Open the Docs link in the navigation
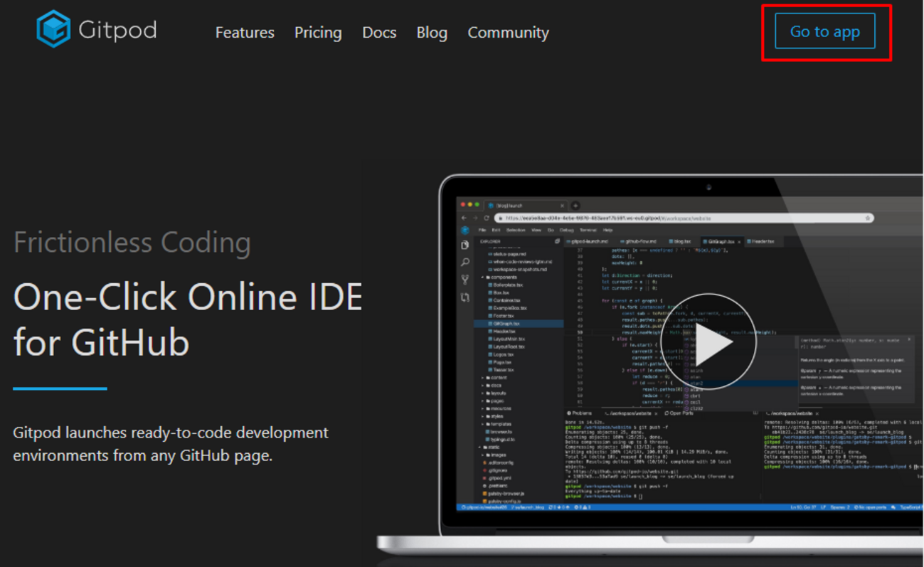The width and height of the screenshot is (924, 567). coord(379,33)
